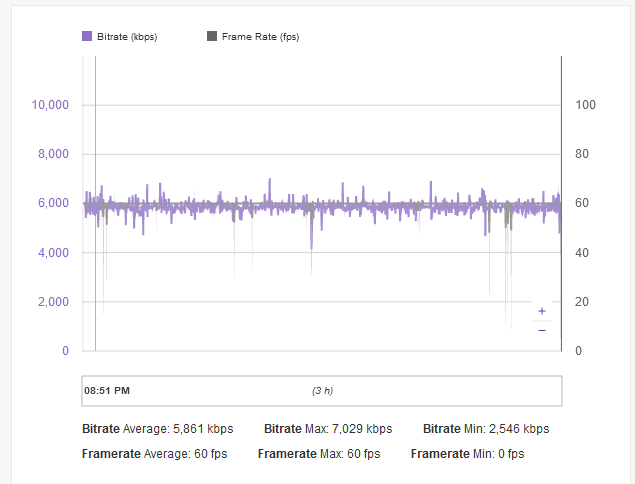Click the purple Bitrate legend swatch

87,37
